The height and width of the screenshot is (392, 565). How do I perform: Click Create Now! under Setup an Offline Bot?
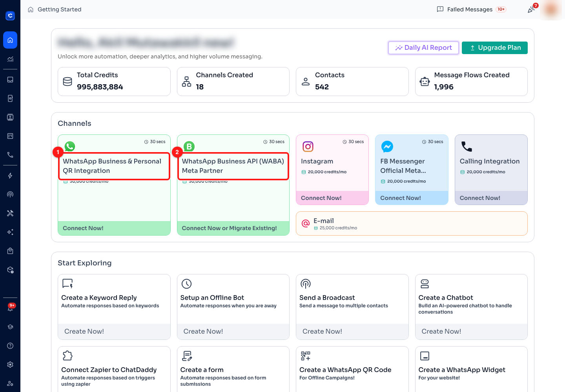[233, 331]
